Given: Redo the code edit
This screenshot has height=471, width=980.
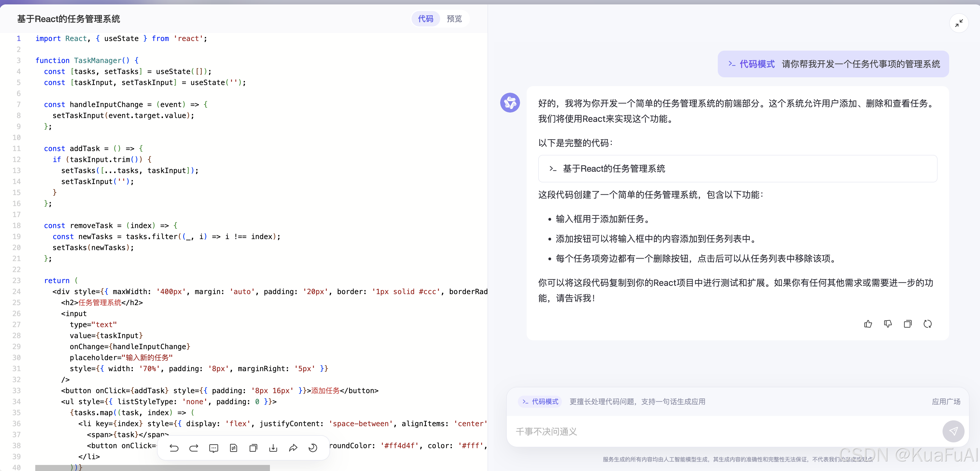Looking at the screenshot, I should [194, 448].
